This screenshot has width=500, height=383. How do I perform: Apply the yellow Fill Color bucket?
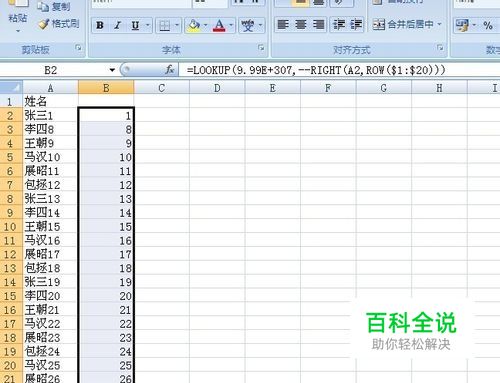194,25
